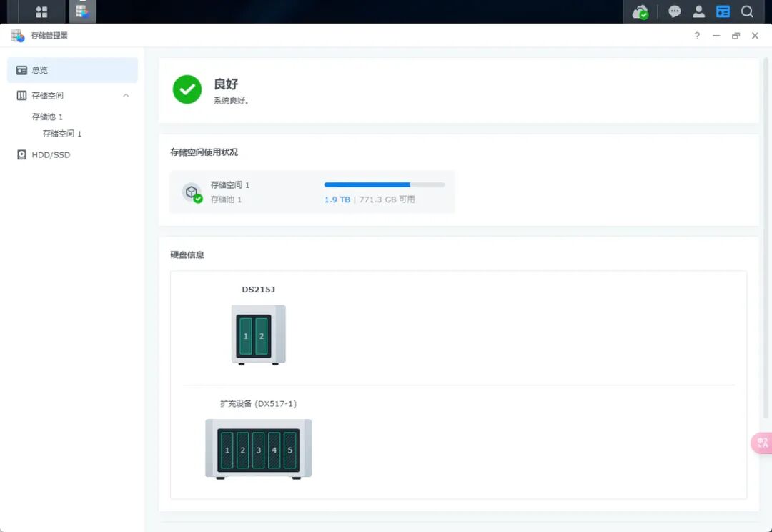This screenshot has height=532, width=772.
Task: Click the pink translate floating icon
Action: click(762, 443)
